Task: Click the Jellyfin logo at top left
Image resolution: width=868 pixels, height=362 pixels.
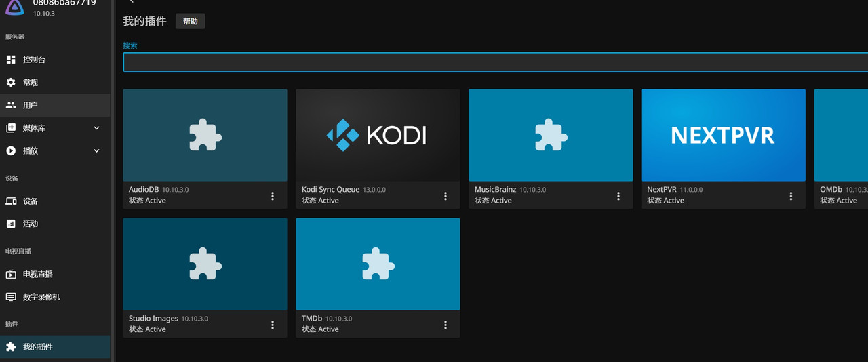Action: click(x=15, y=6)
